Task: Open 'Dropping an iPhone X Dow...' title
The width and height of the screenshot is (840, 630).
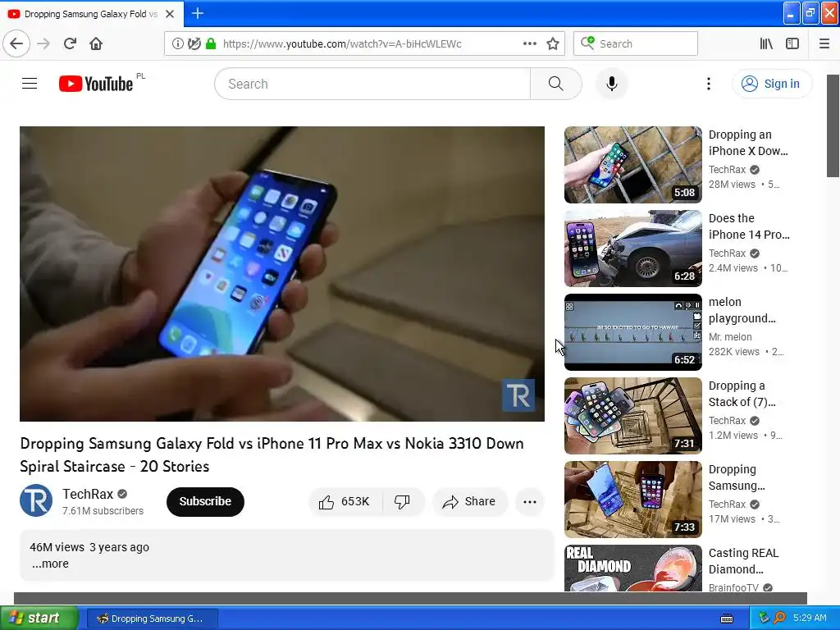Action: coord(748,143)
